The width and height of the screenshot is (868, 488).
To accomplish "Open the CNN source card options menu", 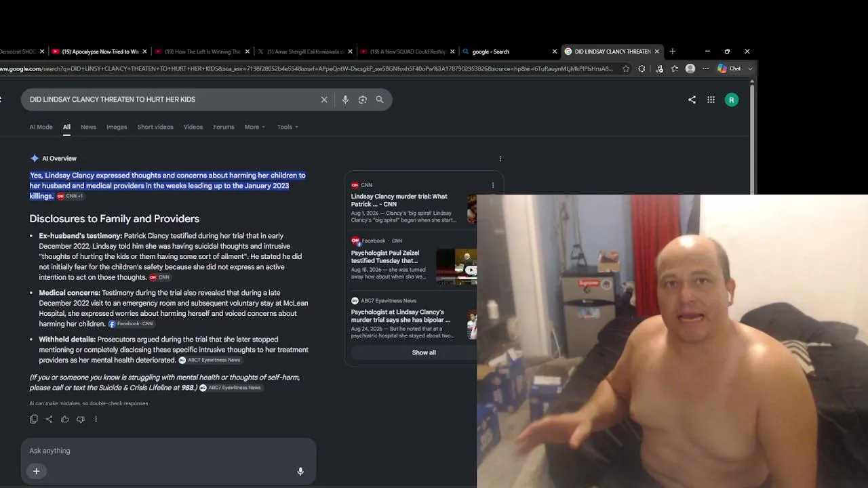I will click(x=493, y=185).
